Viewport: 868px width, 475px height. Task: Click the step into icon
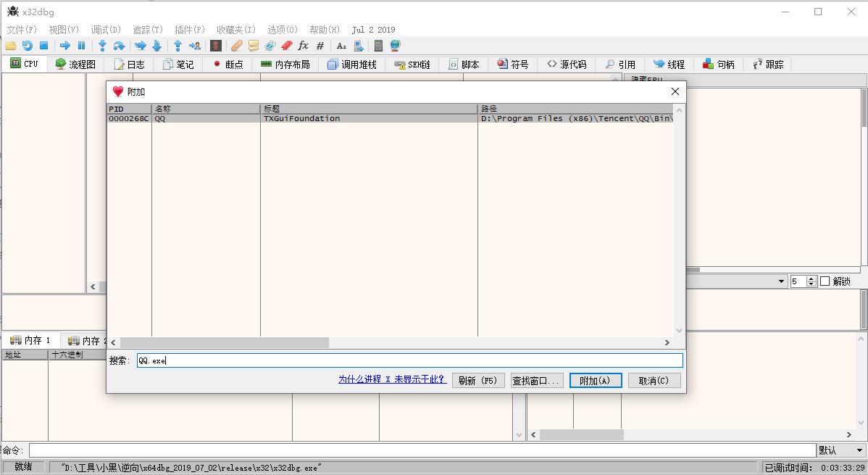pyautogui.click(x=103, y=45)
